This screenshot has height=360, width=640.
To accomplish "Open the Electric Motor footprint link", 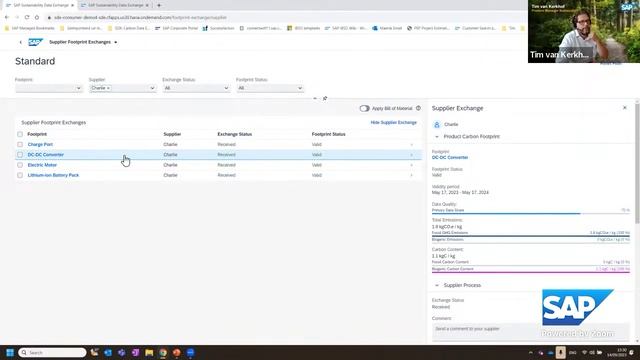I will (42, 165).
